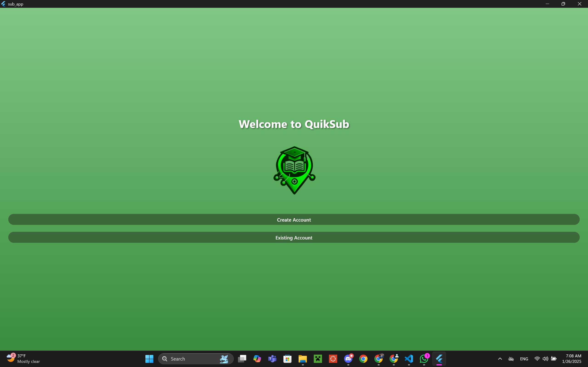588x367 pixels.
Task: Open Copilot from the taskbar
Action: 257,359
